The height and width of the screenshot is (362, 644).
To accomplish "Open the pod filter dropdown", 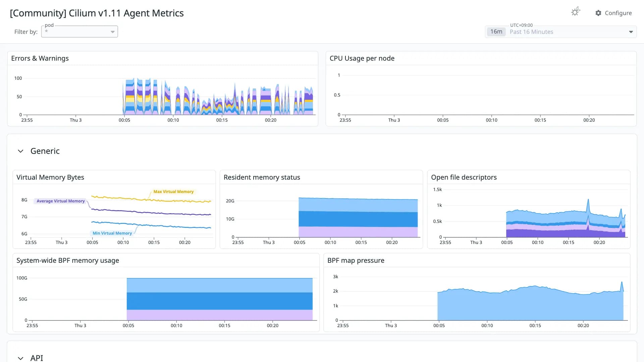I will [79, 32].
